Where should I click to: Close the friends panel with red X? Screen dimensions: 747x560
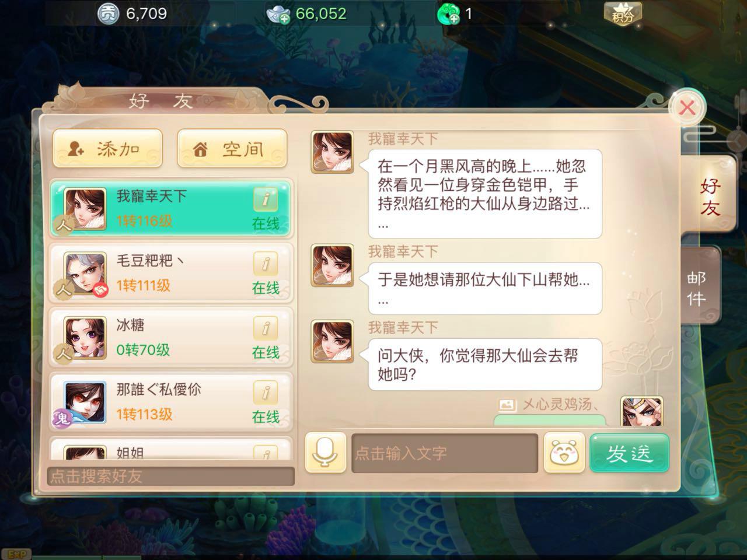tap(687, 107)
